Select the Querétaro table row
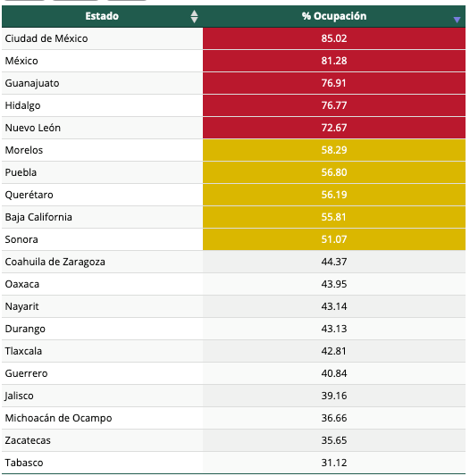Screen dimensions: 470x476 point(233,195)
